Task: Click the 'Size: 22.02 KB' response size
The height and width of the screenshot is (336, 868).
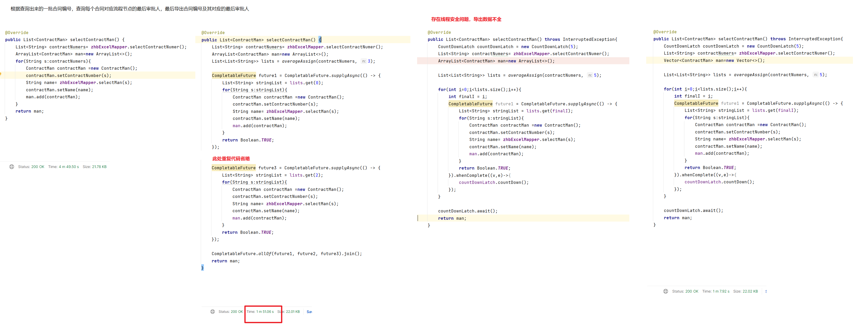Action: pos(745,291)
